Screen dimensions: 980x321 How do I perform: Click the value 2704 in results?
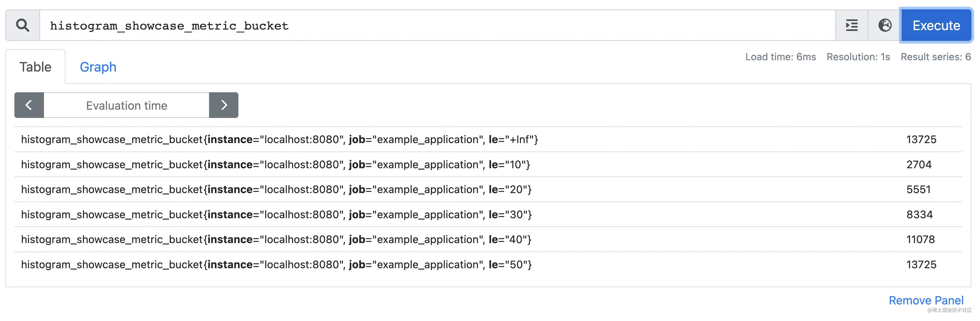919,164
